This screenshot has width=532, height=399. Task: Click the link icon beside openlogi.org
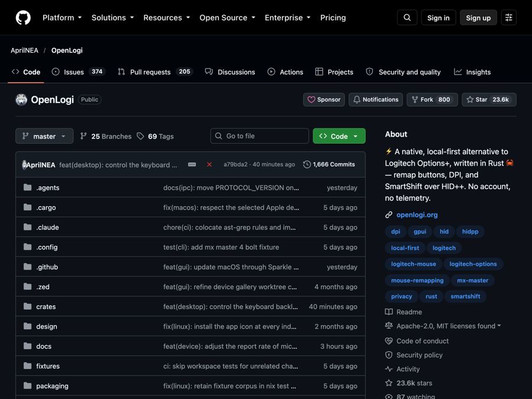tap(389, 215)
